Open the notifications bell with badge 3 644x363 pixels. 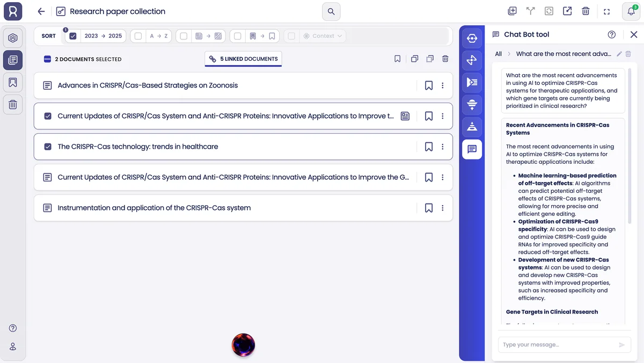pyautogui.click(x=631, y=11)
